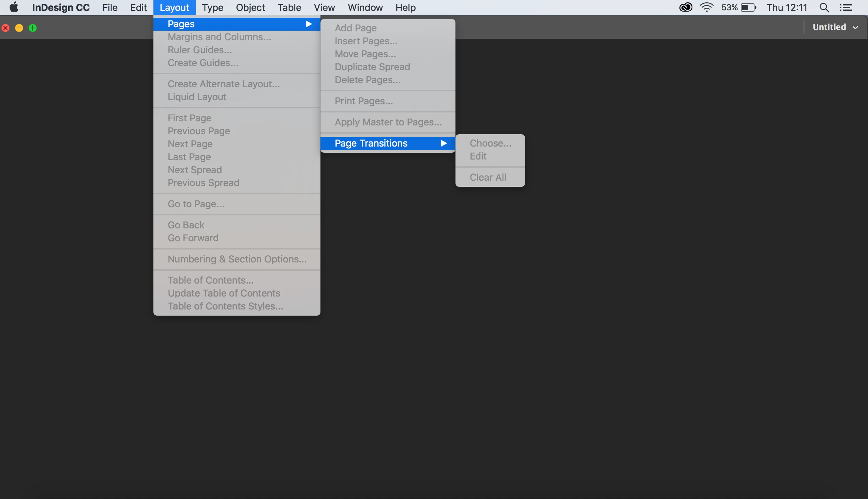Expand the Pages submenu arrow

tap(309, 24)
